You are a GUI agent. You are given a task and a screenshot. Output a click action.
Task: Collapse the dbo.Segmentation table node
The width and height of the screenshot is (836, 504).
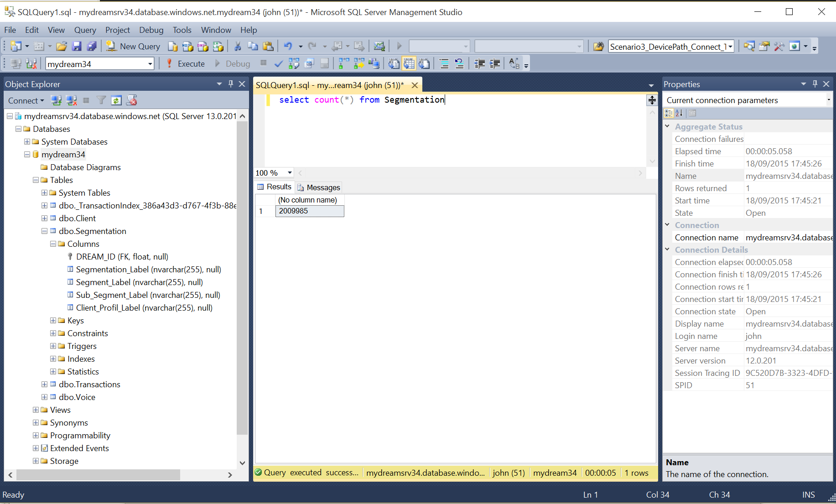click(44, 231)
